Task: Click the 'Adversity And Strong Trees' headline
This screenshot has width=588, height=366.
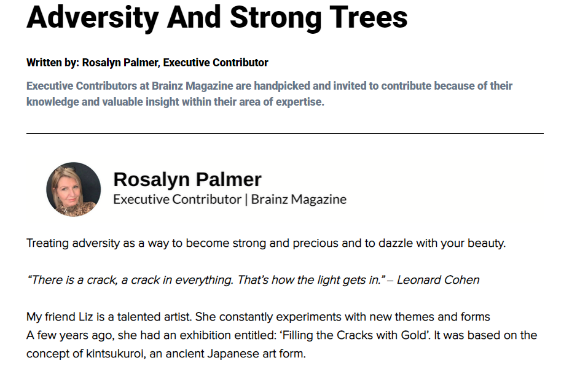Action: [x=217, y=17]
